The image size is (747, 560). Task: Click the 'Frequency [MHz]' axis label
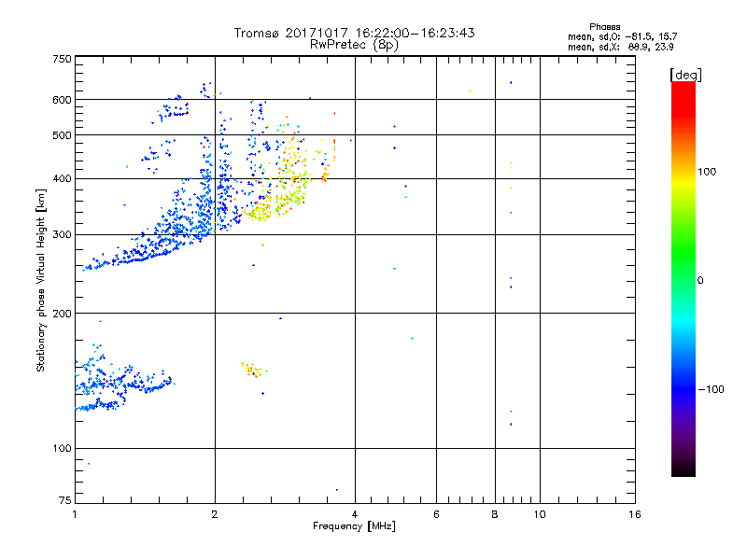[x=354, y=526]
